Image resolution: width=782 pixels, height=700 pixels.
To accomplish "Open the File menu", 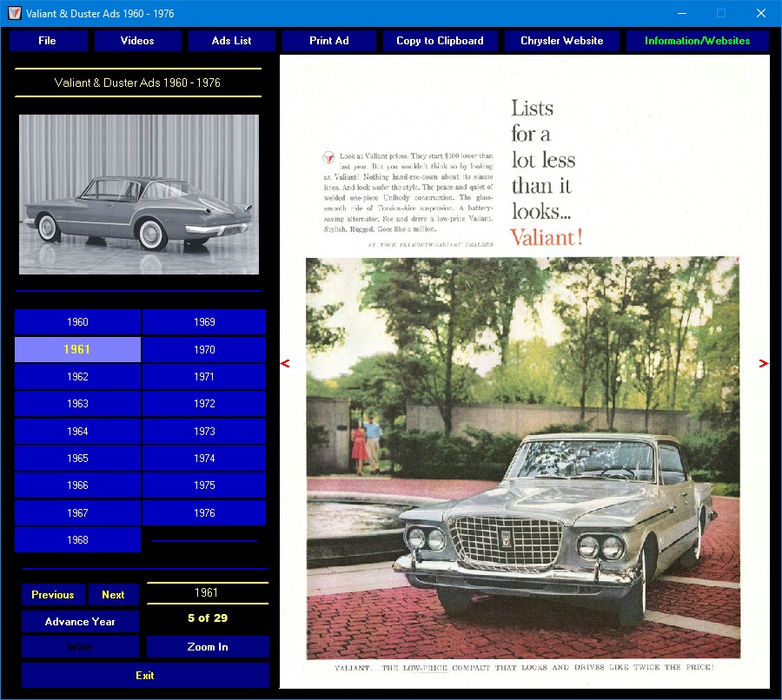I will (x=48, y=41).
